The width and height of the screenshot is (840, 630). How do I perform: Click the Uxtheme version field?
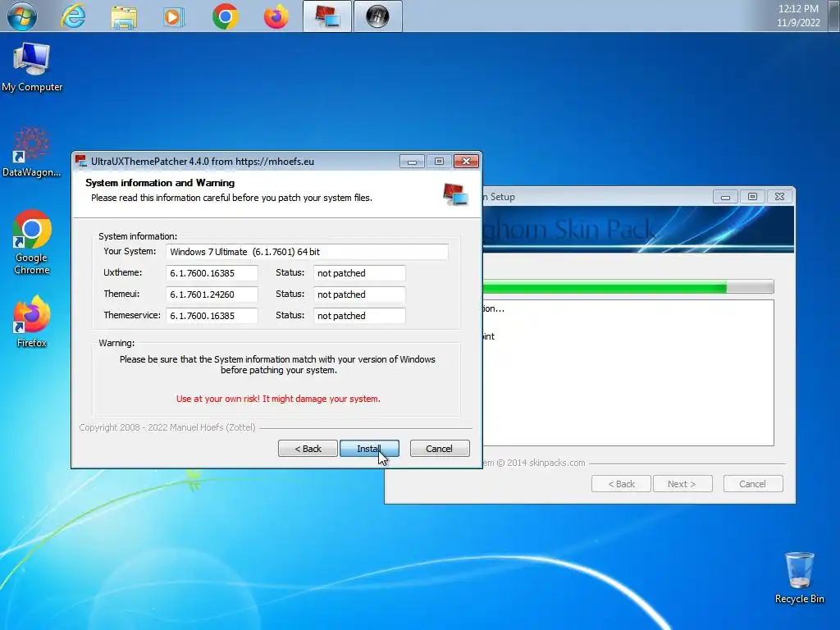click(212, 273)
